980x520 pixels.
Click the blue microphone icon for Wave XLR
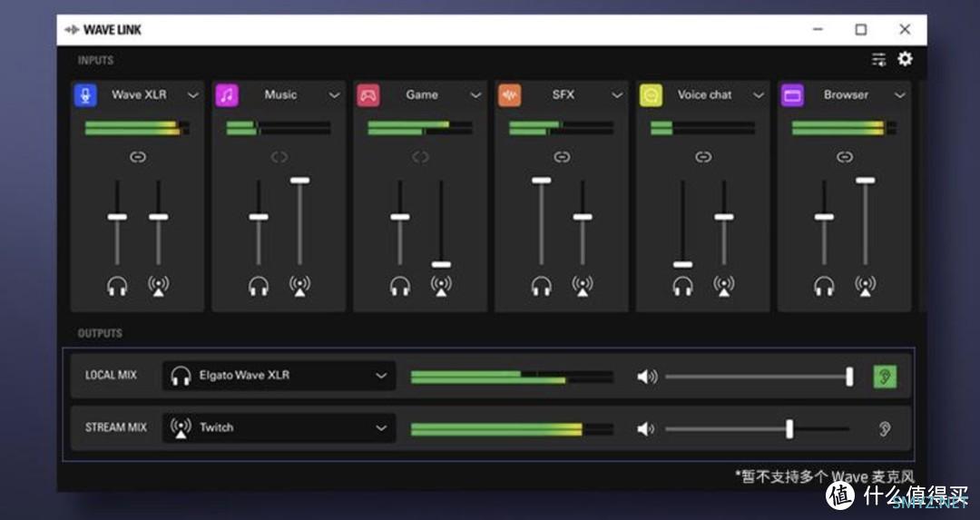[x=85, y=95]
